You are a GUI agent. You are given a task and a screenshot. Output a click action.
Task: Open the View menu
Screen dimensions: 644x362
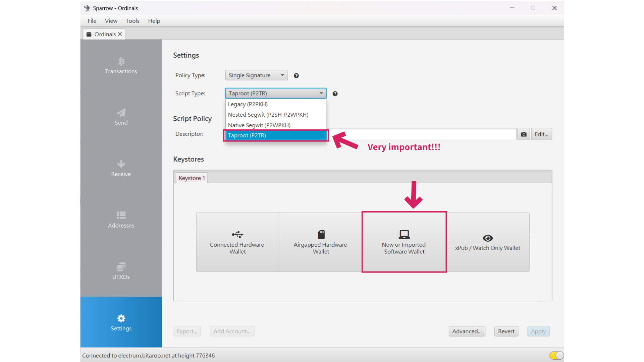tap(111, 21)
